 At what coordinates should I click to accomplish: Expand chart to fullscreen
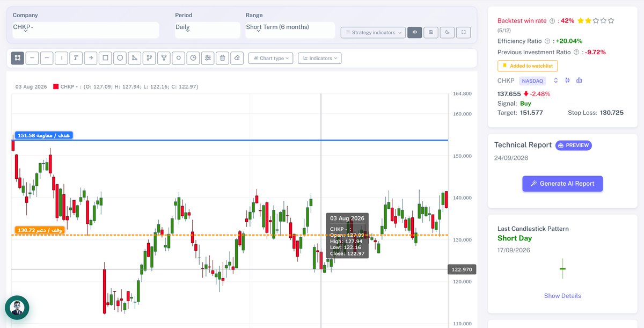(x=464, y=32)
